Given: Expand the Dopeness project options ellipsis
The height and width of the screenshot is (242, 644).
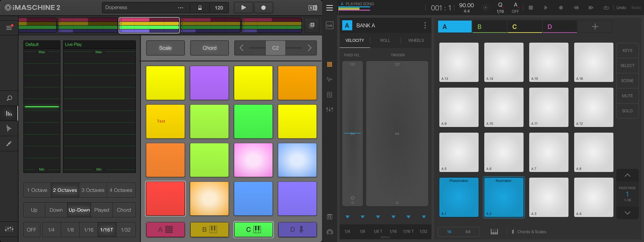Looking at the screenshot, I should pos(180,8).
